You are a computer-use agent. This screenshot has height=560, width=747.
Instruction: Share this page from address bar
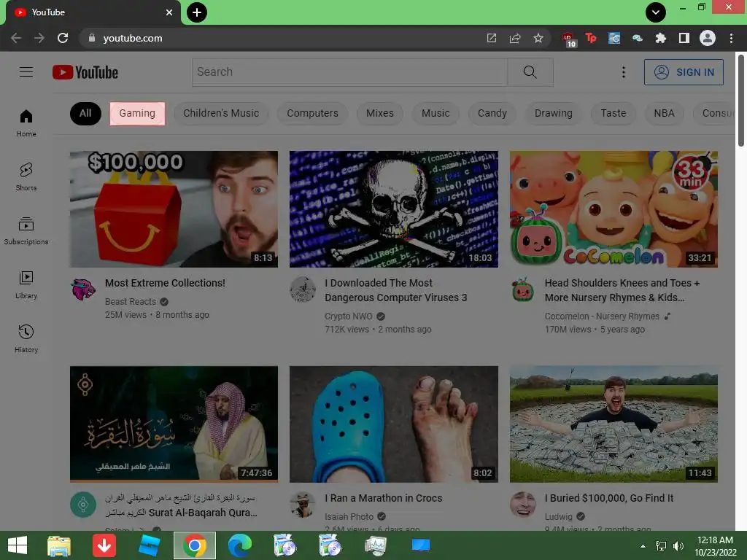click(515, 38)
